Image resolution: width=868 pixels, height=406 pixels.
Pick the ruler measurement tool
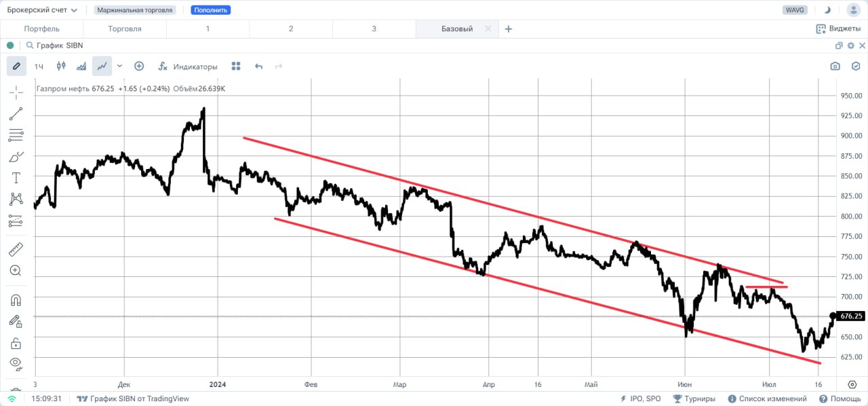coord(16,249)
